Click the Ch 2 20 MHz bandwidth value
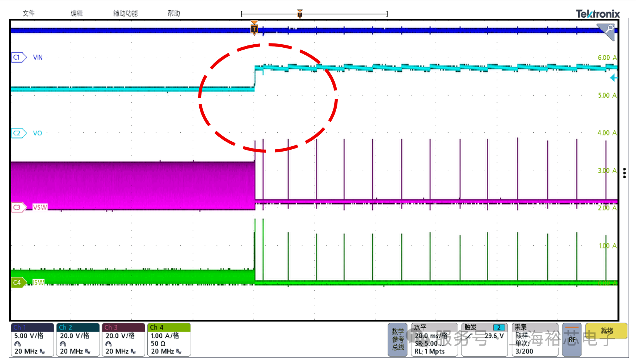 [x=72, y=351]
